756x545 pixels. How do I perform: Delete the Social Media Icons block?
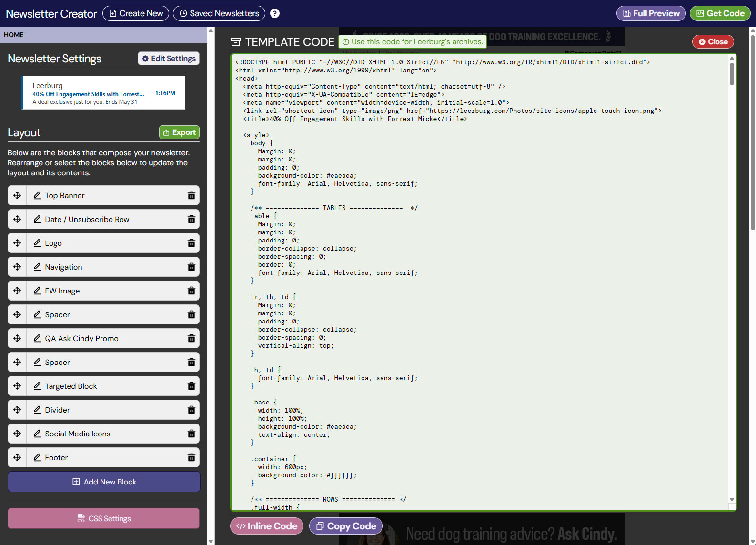click(x=192, y=434)
